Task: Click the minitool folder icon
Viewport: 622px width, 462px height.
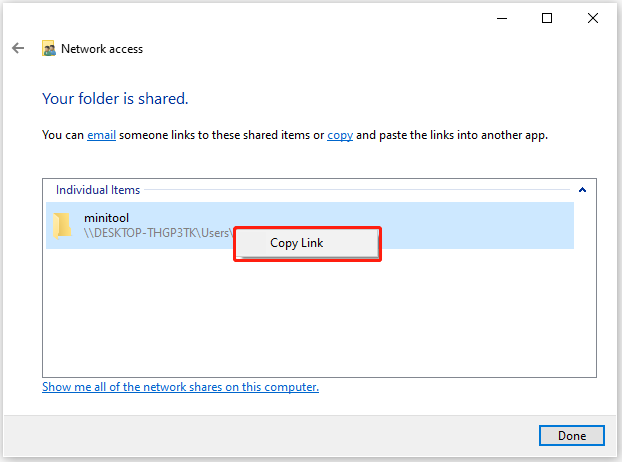Action: (62, 225)
